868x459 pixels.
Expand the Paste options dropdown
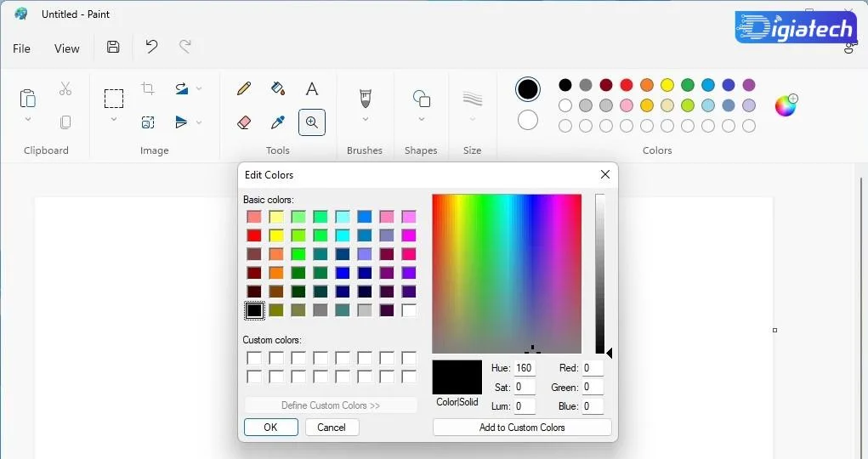click(x=28, y=119)
